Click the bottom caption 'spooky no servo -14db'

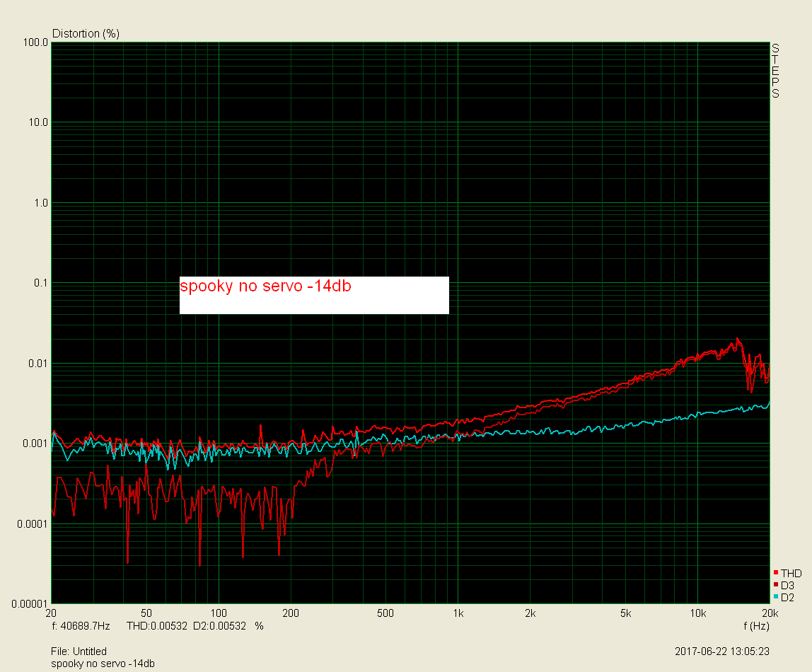click(103, 664)
